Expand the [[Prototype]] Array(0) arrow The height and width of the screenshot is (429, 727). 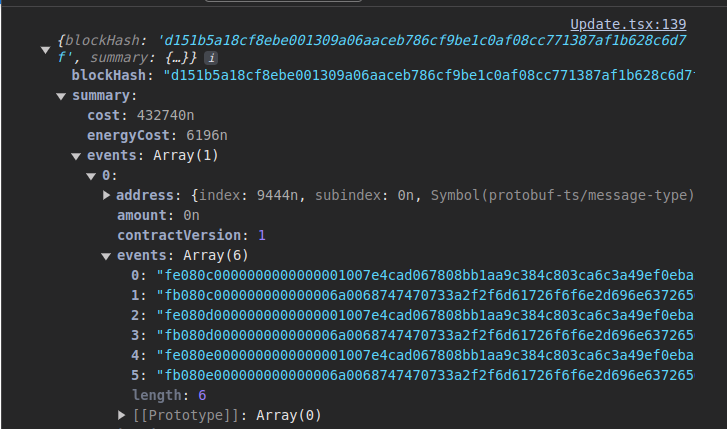[121, 415]
